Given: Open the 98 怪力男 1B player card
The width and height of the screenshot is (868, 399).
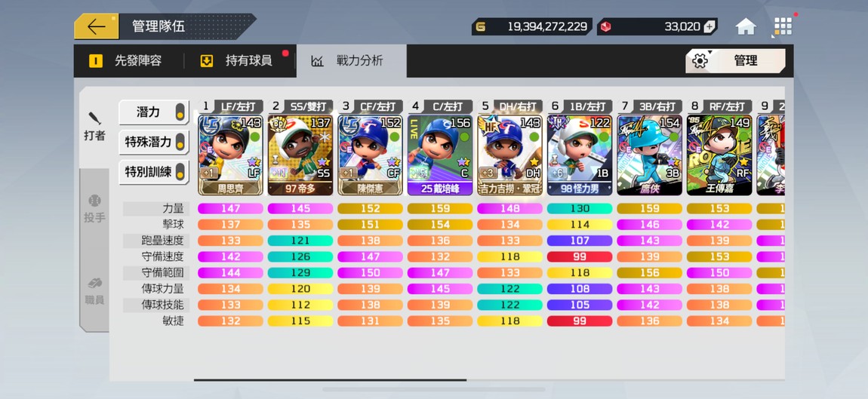Looking at the screenshot, I should pos(580,155).
